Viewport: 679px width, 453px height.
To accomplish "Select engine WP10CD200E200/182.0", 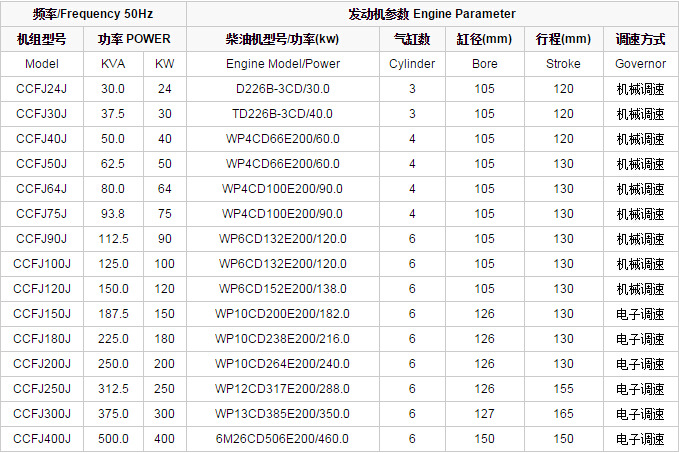I will click(283, 314).
